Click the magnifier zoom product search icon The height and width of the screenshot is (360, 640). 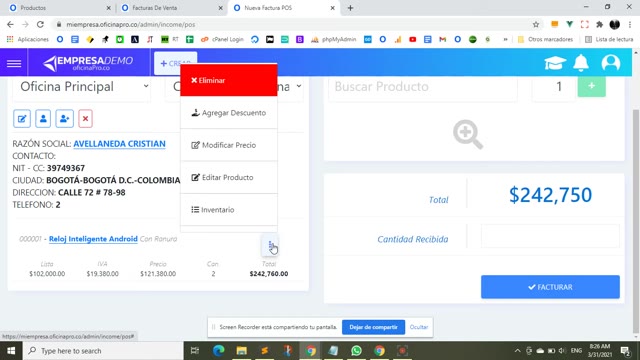(x=468, y=134)
